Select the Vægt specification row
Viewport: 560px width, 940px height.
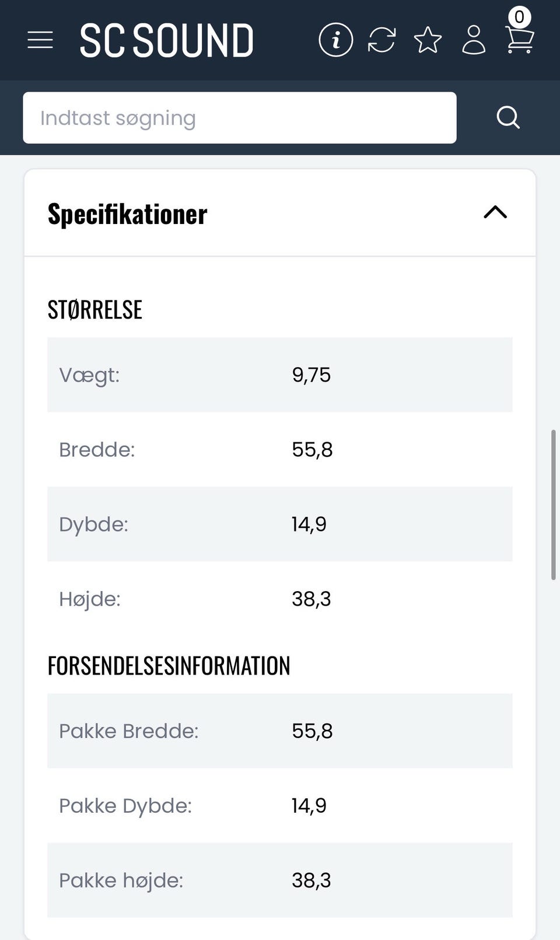280,375
